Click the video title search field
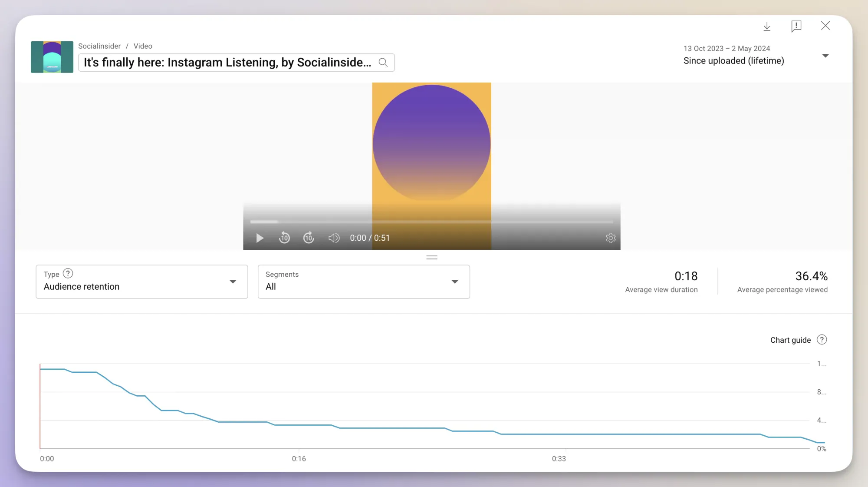Viewport: 868px width, 487px height. point(236,63)
